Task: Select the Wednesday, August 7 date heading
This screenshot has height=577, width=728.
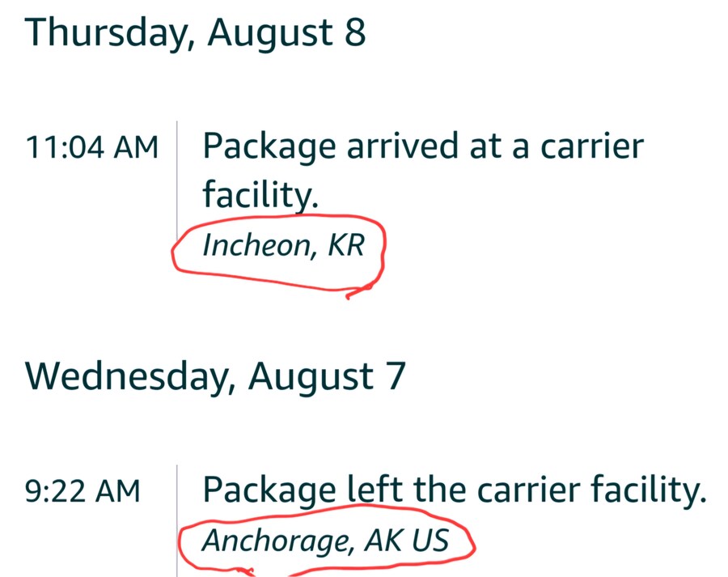Action: coord(214,377)
